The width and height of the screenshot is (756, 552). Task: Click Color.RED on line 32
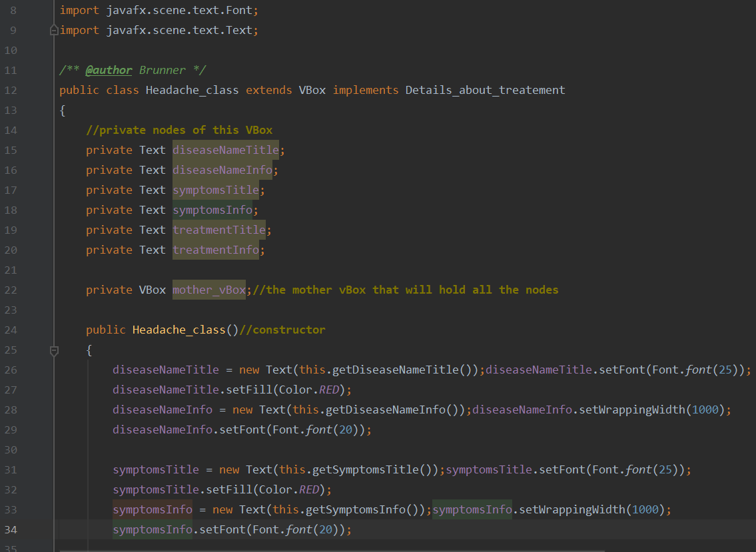click(289, 490)
